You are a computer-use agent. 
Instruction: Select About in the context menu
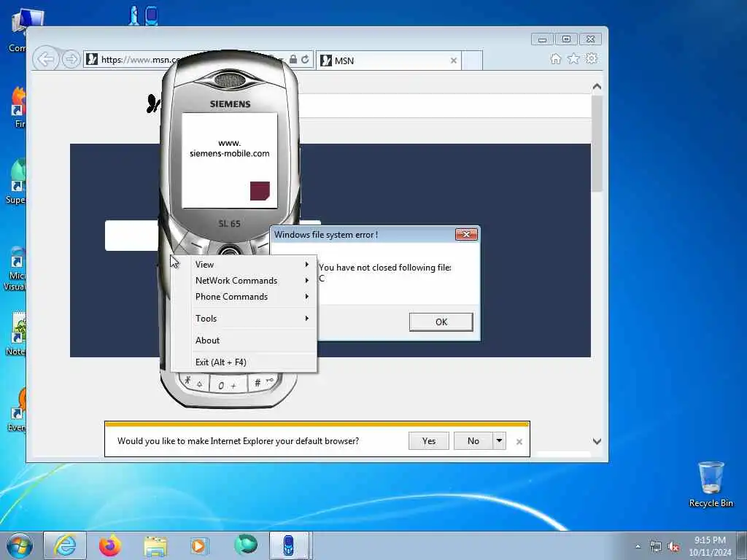coord(244,340)
